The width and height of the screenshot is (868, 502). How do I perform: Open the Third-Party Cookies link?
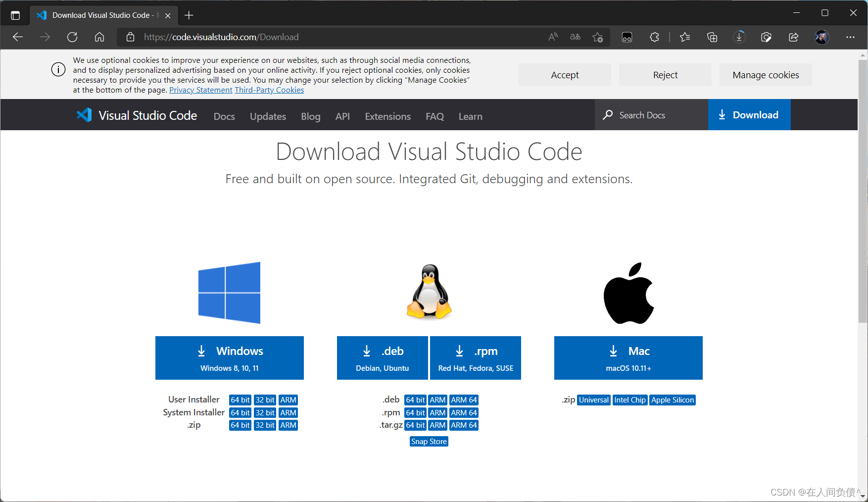(x=269, y=90)
